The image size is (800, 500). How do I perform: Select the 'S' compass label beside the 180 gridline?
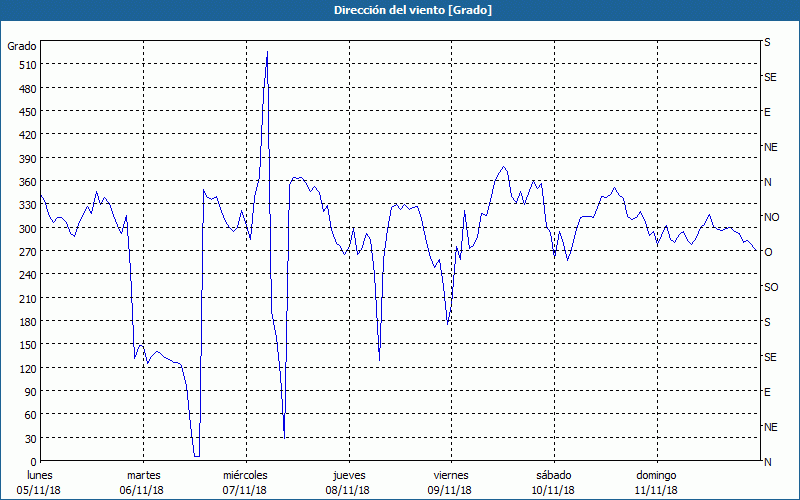tap(767, 322)
